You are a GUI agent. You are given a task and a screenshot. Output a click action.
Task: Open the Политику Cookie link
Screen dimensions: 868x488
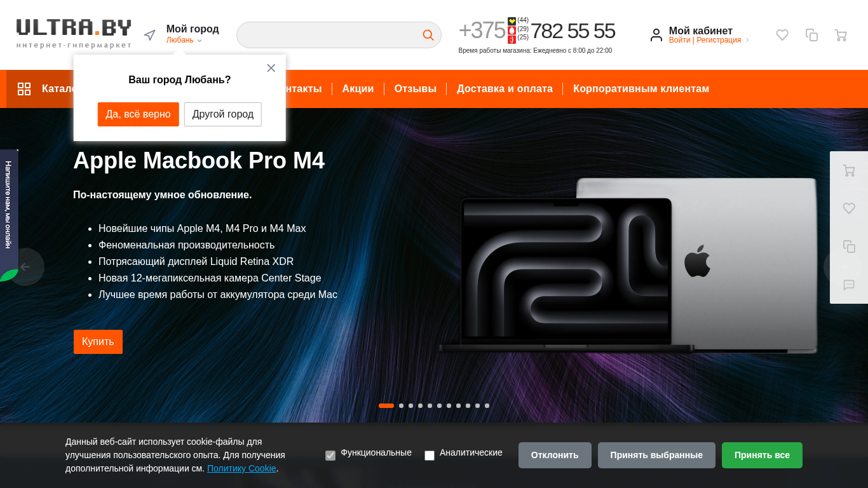[x=241, y=468]
